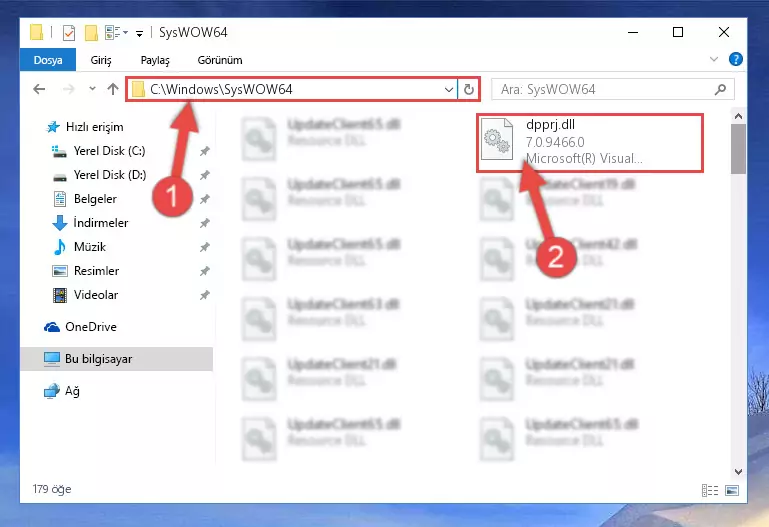Select Bu bilgisayar in navigation pane
The width and height of the screenshot is (769, 527).
pos(117,359)
